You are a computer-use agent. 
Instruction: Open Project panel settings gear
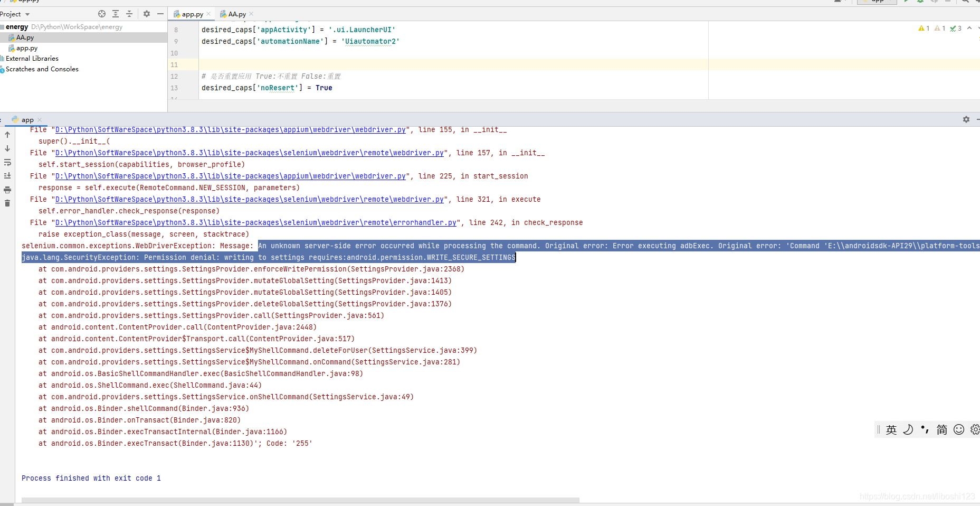pyautogui.click(x=147, y=14)
